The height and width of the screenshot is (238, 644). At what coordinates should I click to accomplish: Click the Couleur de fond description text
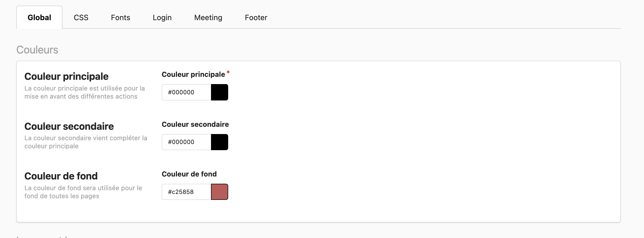(83, 192)
